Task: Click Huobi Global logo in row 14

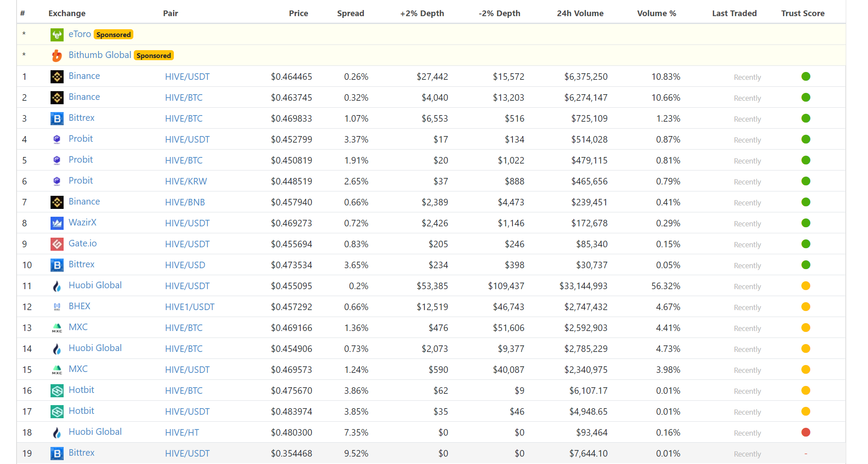Action: tap(57, 349)
